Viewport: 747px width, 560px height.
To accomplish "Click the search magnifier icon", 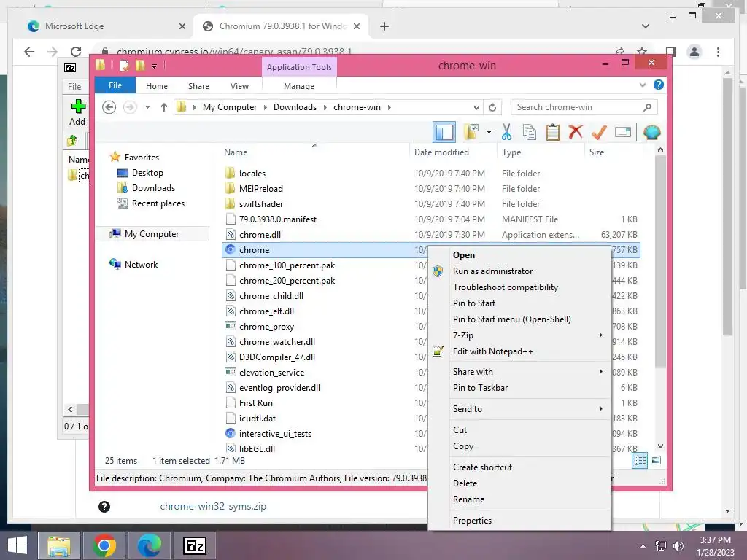I will (x=647, y=107).
